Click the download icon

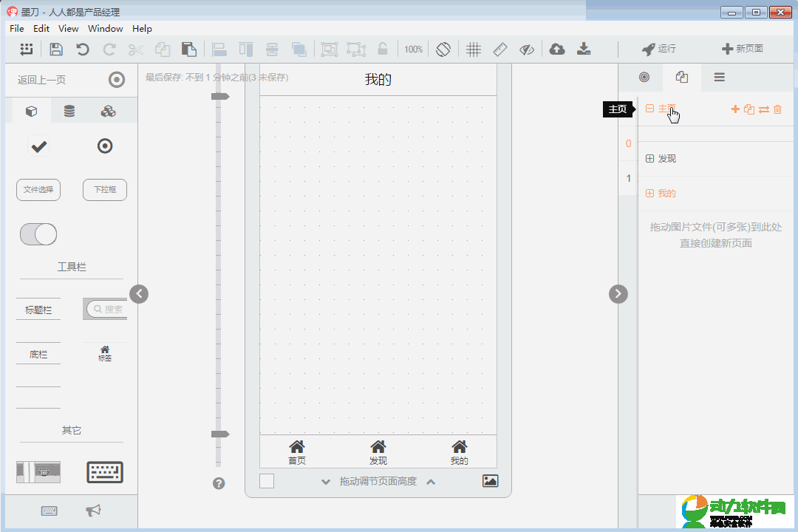coord(584,49)
